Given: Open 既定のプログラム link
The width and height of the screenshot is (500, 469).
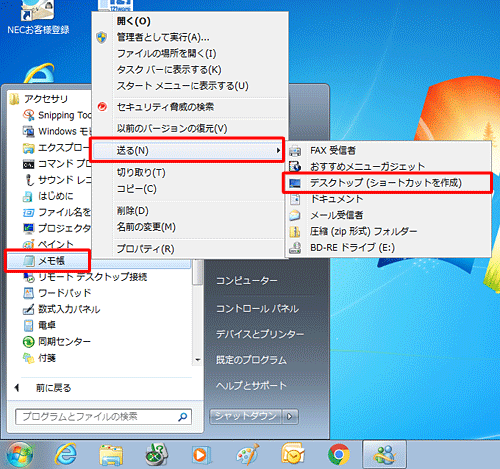Looking at the screenshot, I should 251,360.
